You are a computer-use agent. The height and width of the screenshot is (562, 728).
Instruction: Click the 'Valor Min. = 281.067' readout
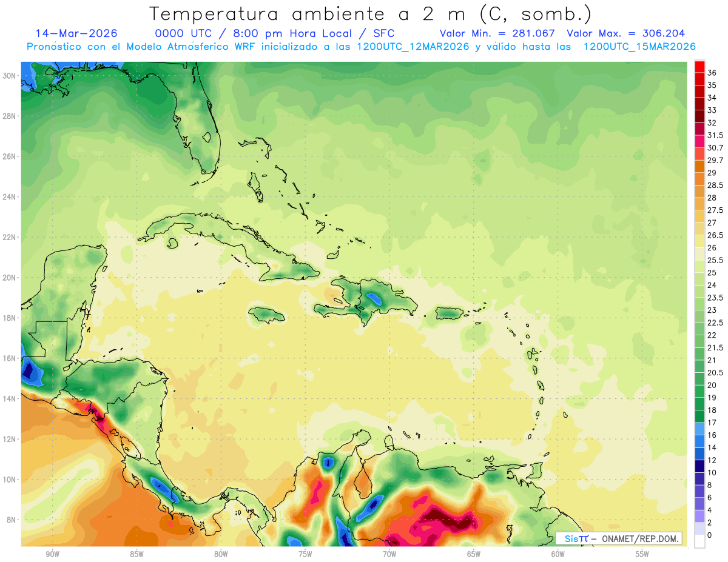[x=498, y=33]
